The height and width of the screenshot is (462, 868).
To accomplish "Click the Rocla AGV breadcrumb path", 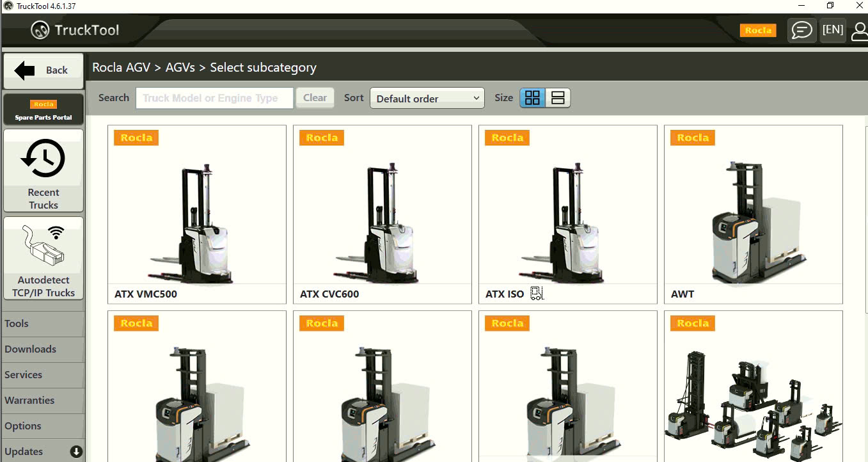I will coord(122,67).
